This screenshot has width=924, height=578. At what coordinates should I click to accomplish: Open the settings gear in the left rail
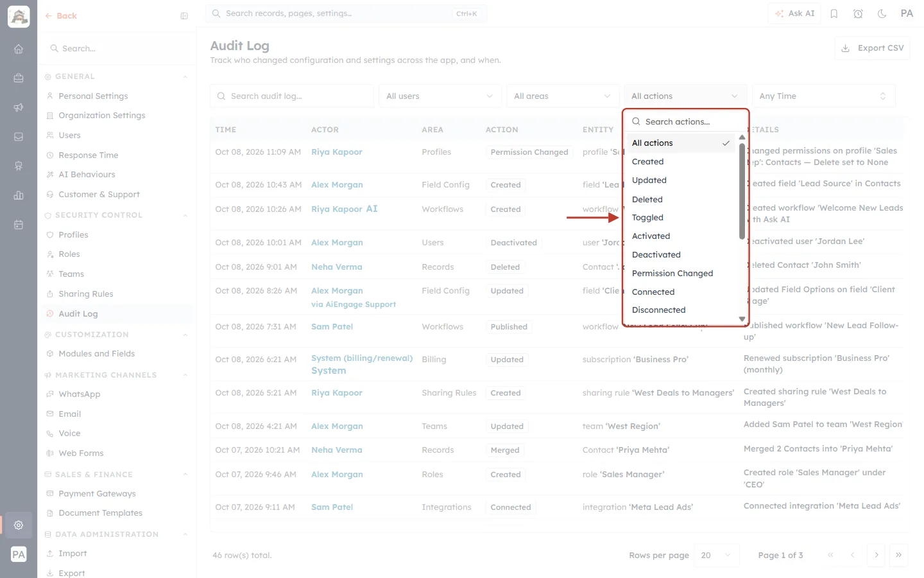tap(19, 525)
